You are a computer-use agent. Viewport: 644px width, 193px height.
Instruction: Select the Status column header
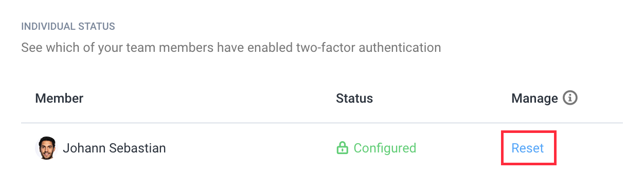coord(354,98)
